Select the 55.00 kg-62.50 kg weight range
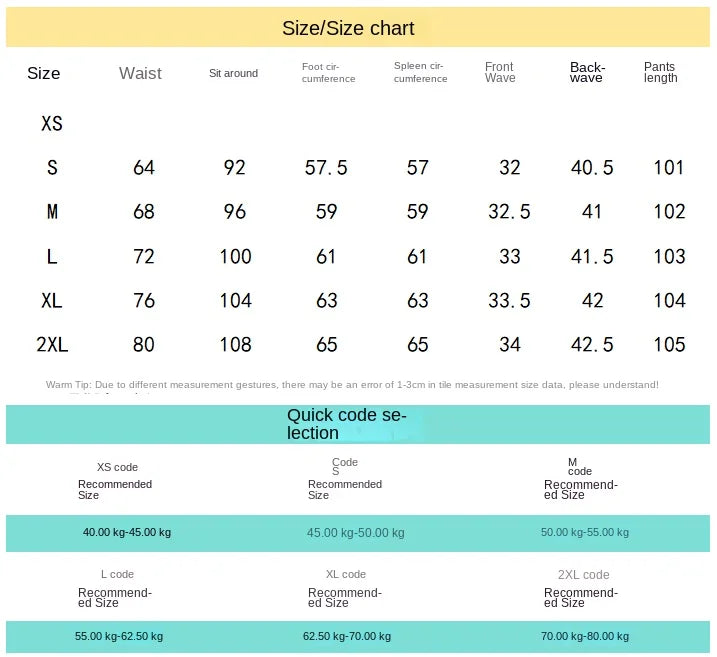Screen dimensions: 717x657 [x=119, y=636]
